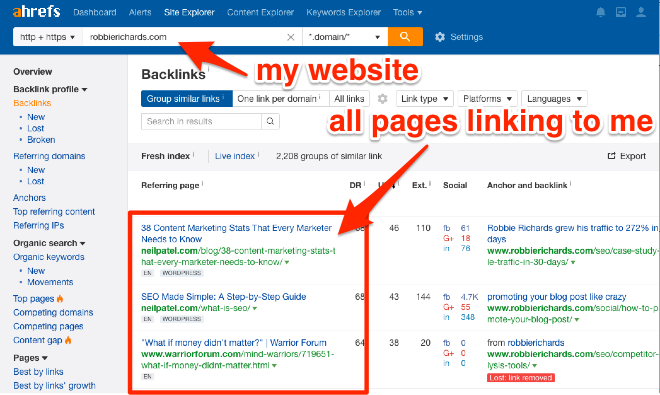Open Organic keywords
The width and height of the screenshot is (660, 395).
pyautogui.click(x=48, y=257)
